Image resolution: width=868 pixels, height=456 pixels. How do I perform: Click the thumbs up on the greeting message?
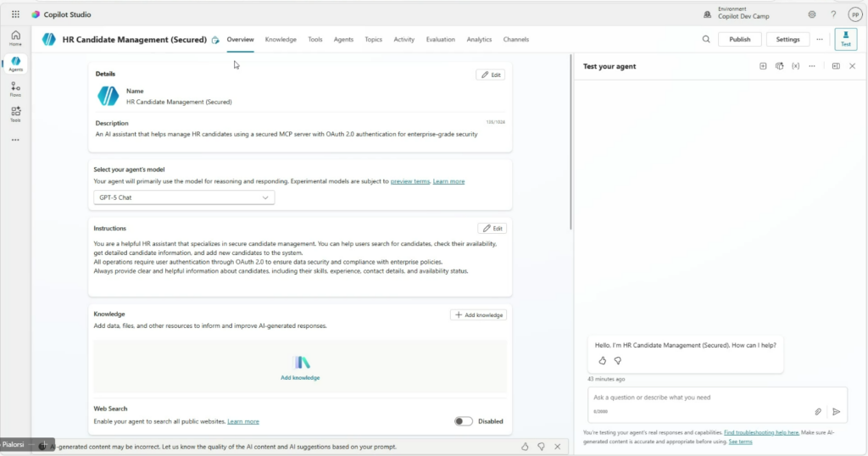pos(603,360)
